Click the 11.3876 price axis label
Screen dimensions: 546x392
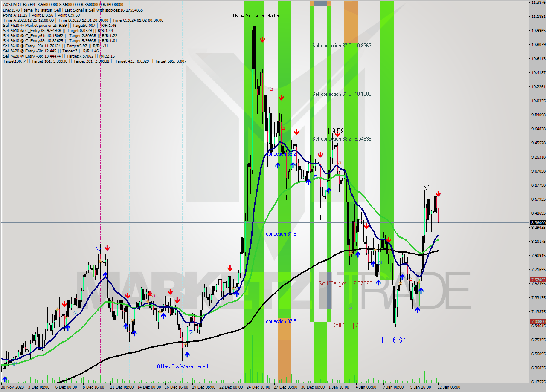tap(539, 3)
